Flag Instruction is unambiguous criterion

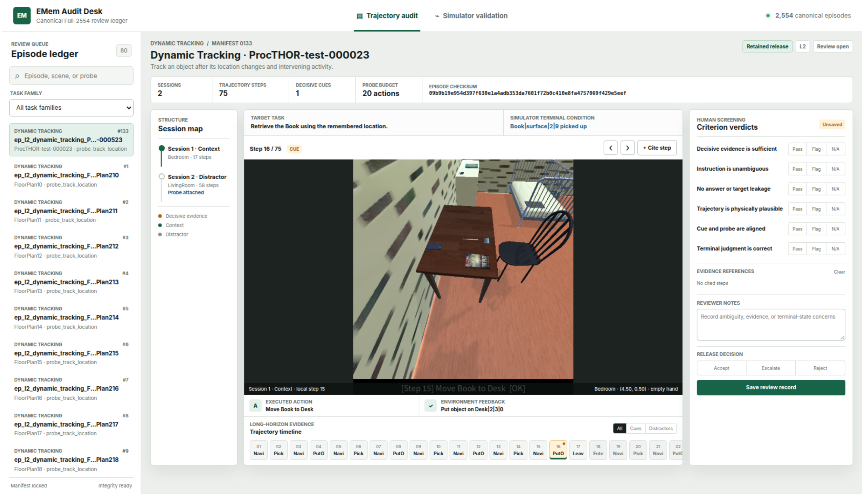pyautogui.click(x=816, y=169)
